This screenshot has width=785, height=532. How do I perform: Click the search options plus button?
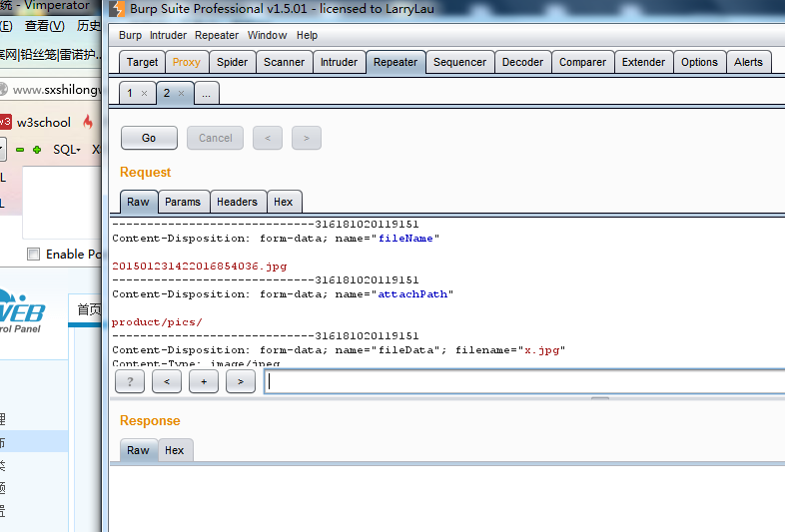204,382
